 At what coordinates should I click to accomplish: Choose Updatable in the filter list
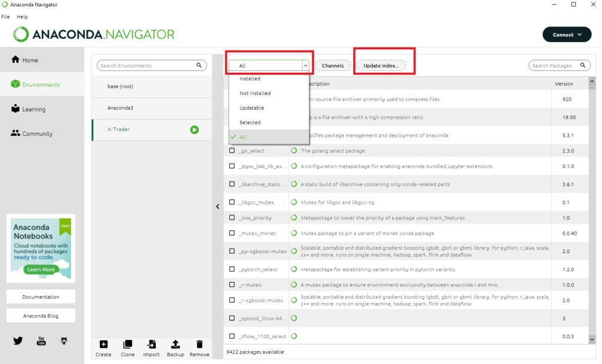(269, 108)
